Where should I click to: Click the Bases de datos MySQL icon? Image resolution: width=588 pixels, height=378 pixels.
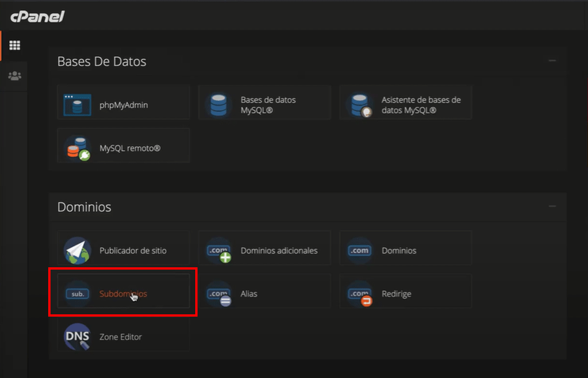coord(219,105)
